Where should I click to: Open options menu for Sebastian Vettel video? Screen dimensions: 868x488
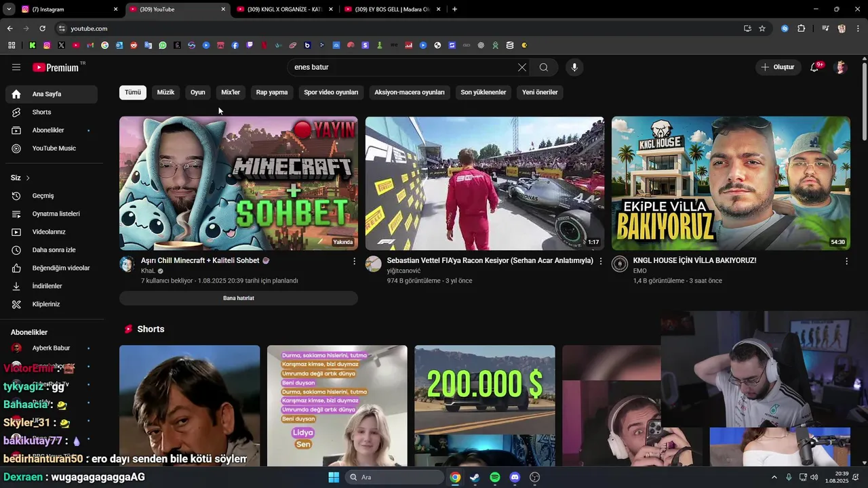tap(600, 261)
